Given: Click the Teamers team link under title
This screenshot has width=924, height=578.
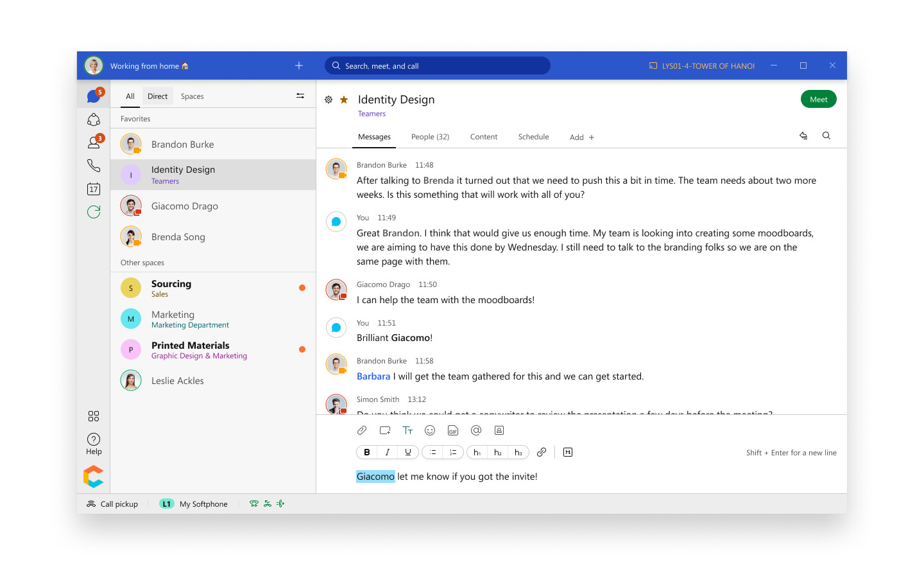Looking at the screenshot, I should (x=372, y=114).
